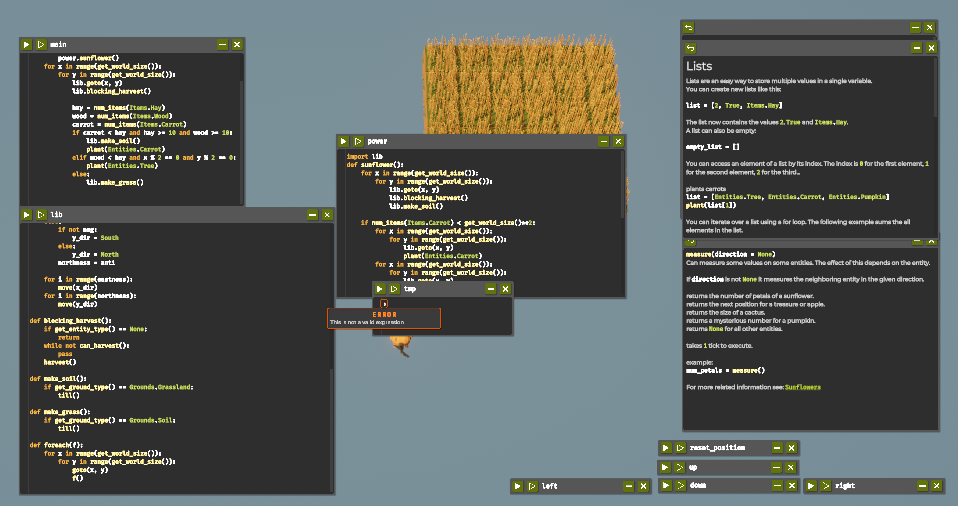Step through the main script
The image size is (958, 506).
coord(40,45)
